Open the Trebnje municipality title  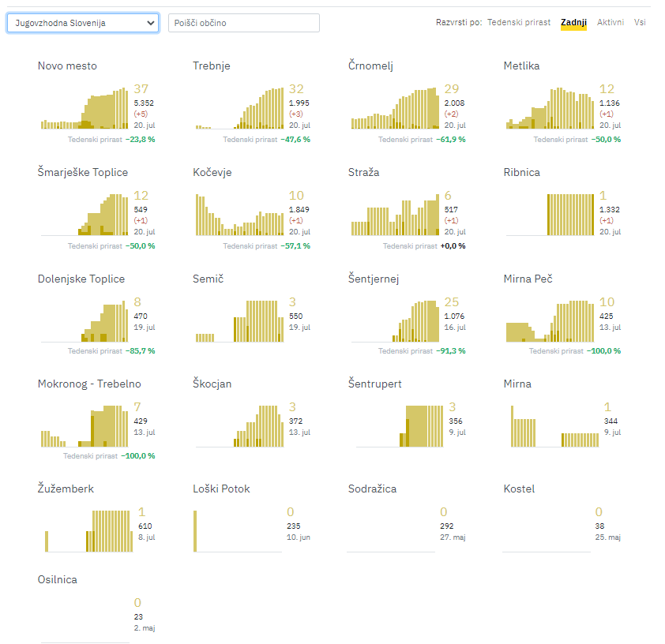(x=212, y=66)
